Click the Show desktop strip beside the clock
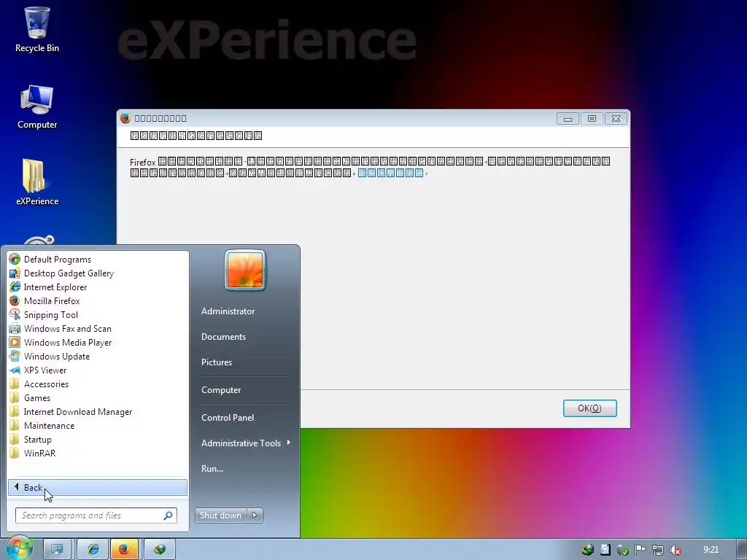747x560 pixels. 742,550
